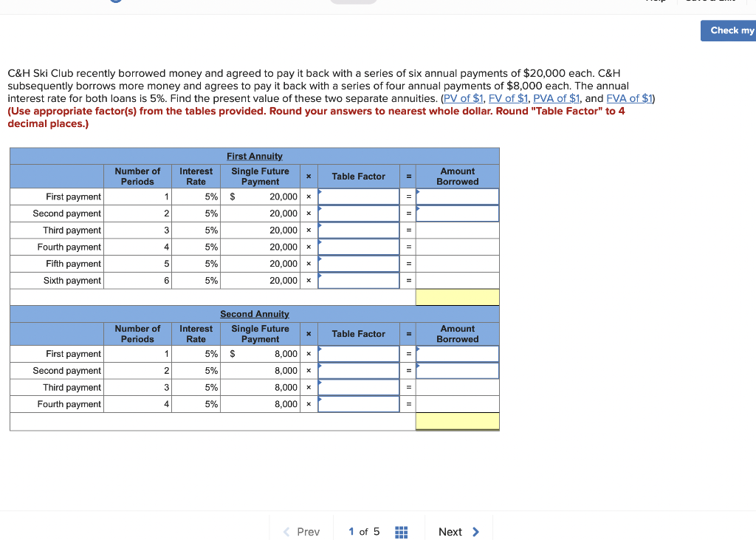The width and height of the screenshot is (756, 540).
Task: Click the 'First Annuity' table heading
Action: [x=255, y=157]
